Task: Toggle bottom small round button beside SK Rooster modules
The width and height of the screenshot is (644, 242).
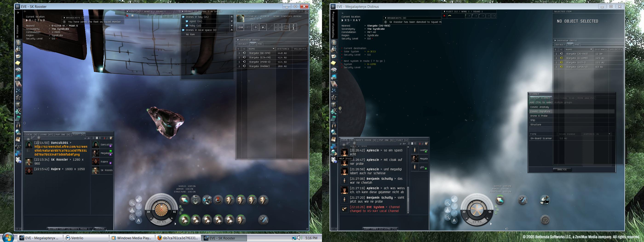Action: click(x=180, y=213)
